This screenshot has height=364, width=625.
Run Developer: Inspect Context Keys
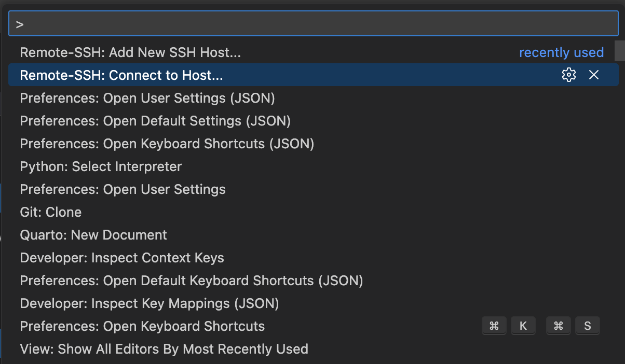click(122, 258)
